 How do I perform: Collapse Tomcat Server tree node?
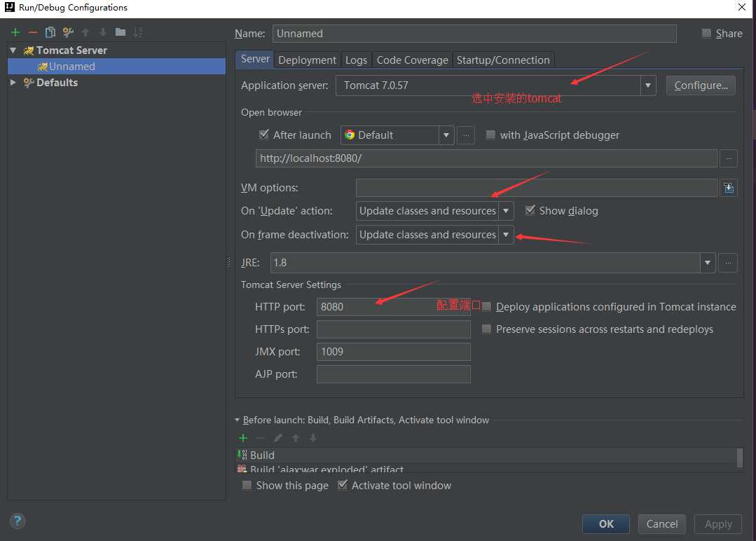click(13, 50)
